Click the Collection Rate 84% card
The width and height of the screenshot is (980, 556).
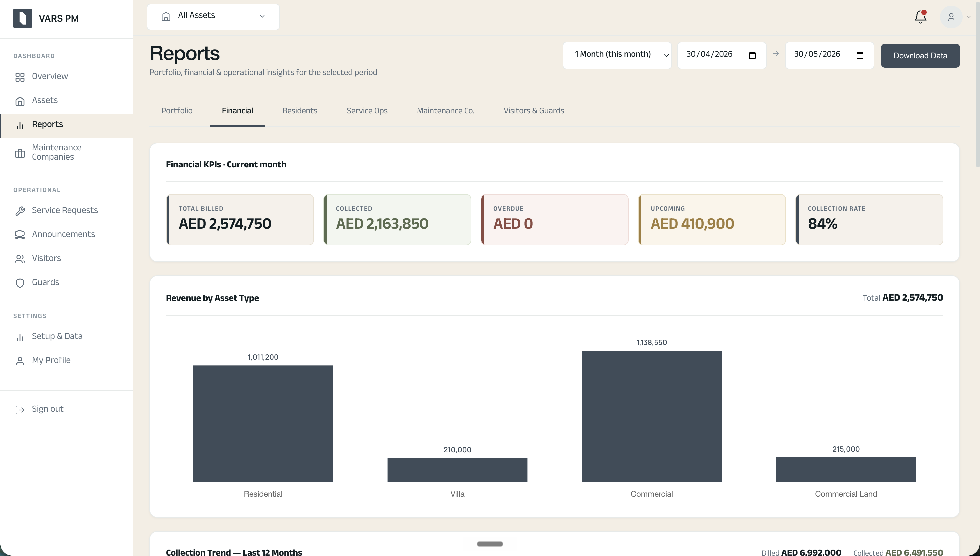point(869,220)
